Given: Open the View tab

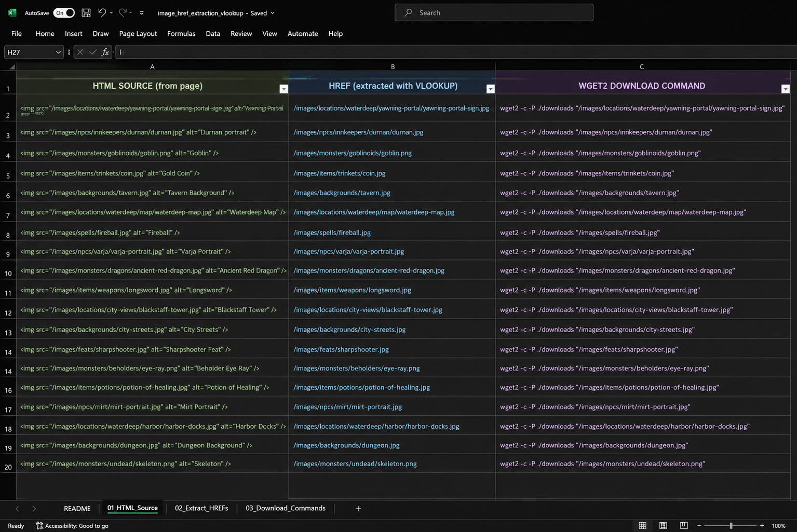Looking at the screenshot, I should click(x=269, y=33).
